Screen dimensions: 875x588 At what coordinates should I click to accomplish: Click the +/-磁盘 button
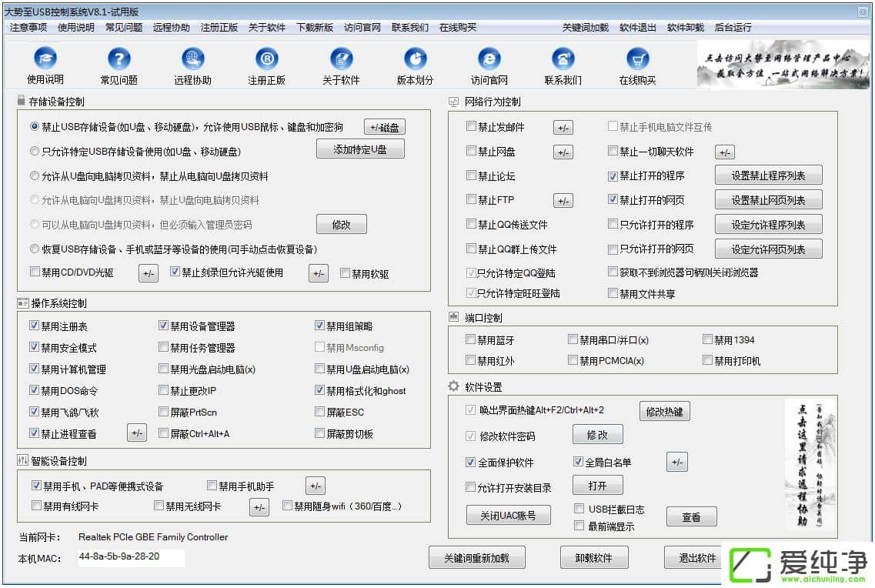[x=385, y=127]
